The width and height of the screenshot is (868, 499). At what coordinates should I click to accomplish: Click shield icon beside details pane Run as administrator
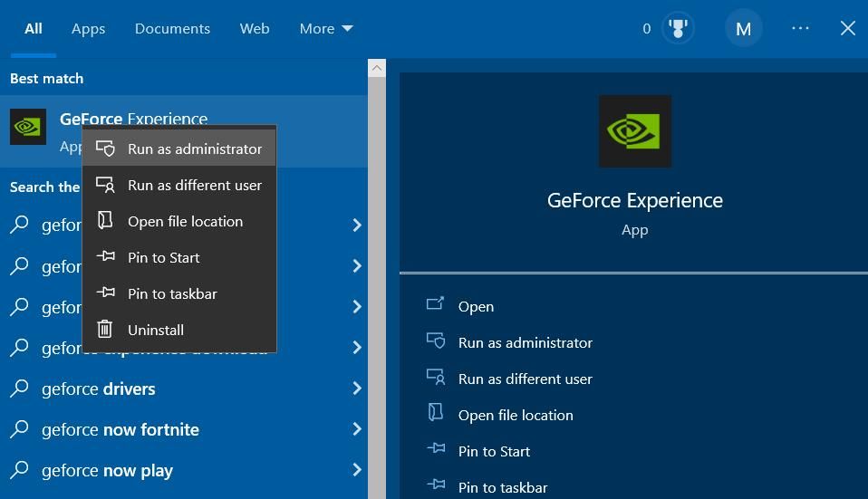click(436, 341)
